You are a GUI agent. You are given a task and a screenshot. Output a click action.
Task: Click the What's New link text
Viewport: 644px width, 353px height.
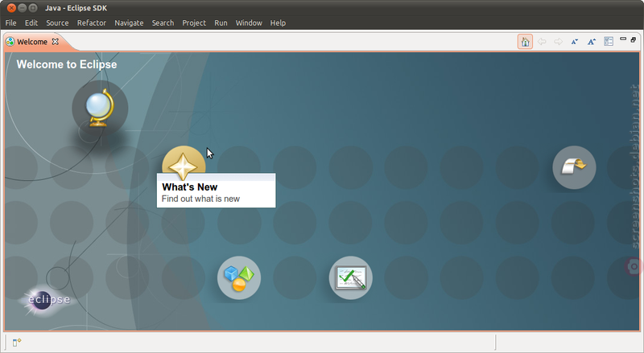190,187
